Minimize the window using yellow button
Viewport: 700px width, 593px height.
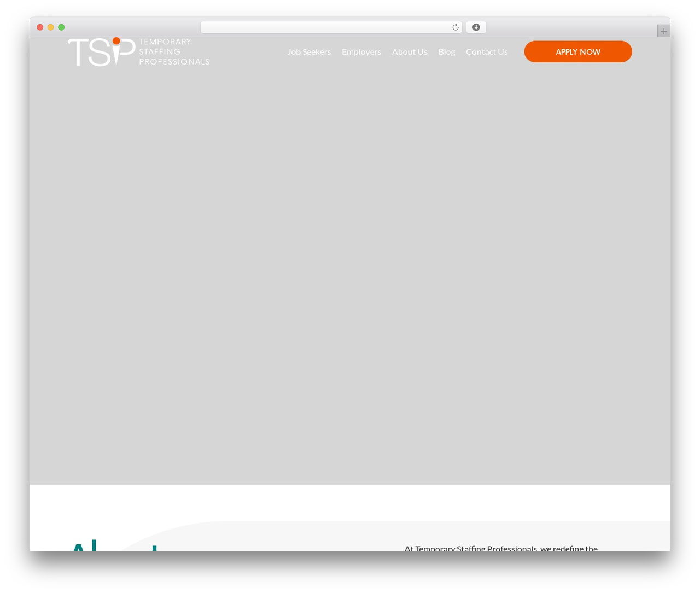tap(50, 27)
